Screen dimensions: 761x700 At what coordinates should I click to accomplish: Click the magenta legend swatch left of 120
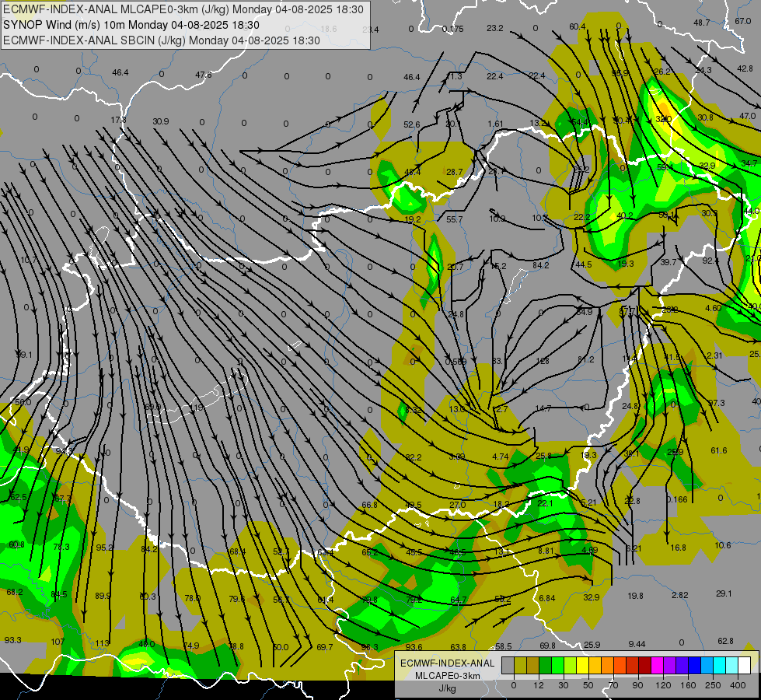tap(658, 666)
